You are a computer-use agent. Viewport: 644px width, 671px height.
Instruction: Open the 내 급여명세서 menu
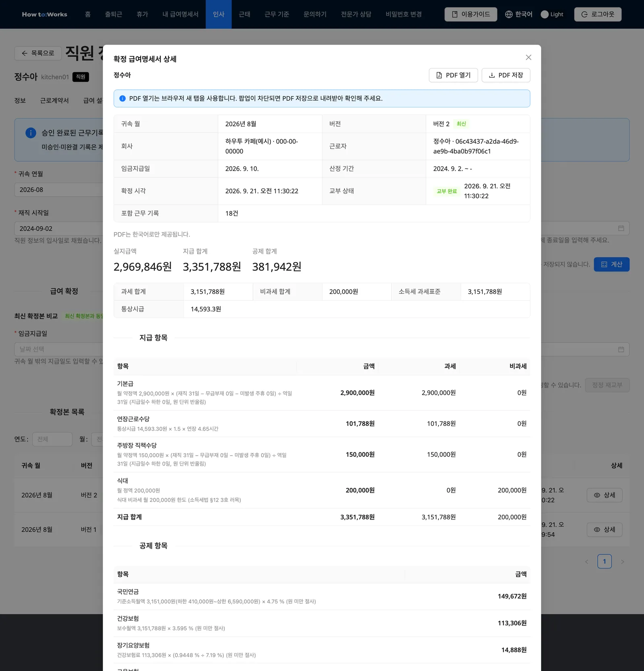[x=180, y=14]
